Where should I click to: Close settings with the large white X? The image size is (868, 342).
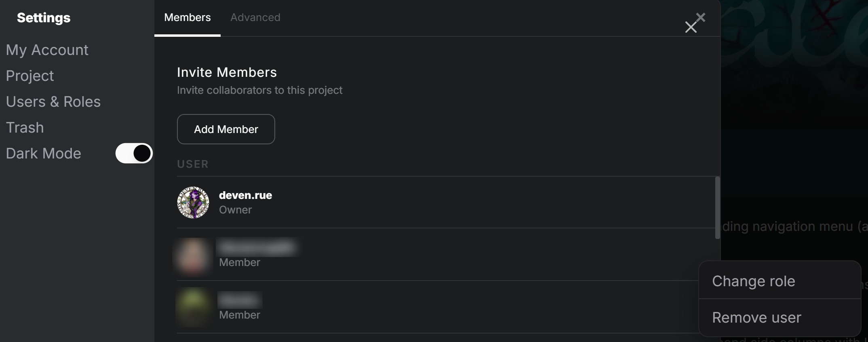(691, 27)
